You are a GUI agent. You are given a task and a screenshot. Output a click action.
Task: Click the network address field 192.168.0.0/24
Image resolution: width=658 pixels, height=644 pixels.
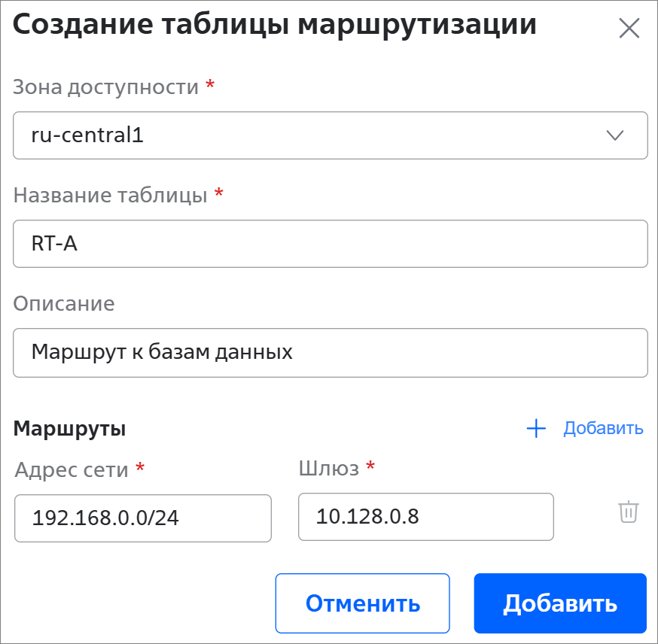tap(143, 518)
